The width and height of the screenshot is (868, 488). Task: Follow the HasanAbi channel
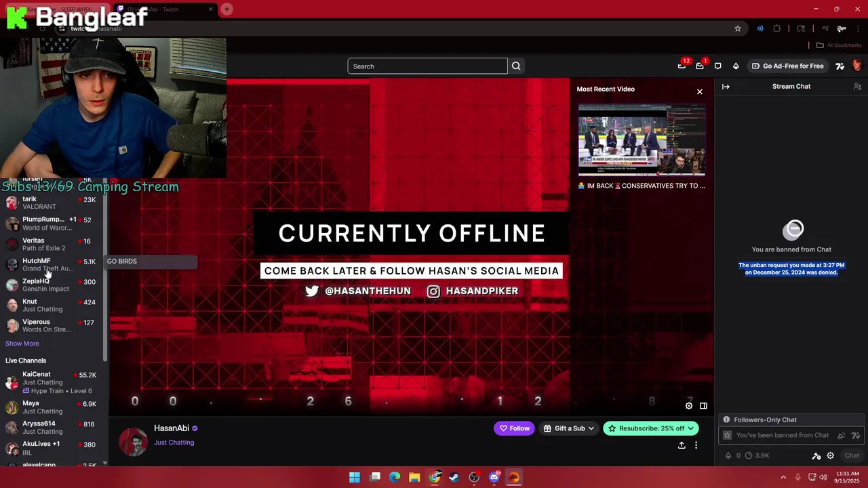click(x=514, y=428)
